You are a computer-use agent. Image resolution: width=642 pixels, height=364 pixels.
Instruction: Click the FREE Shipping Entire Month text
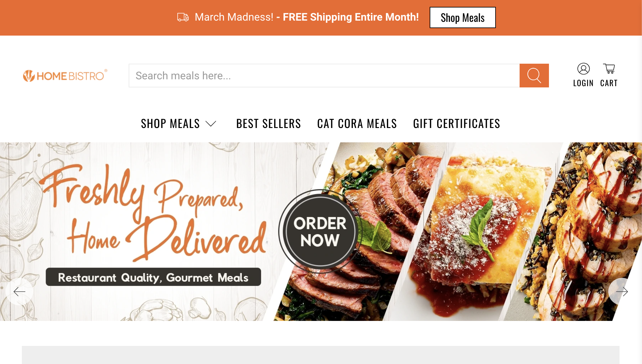tap(351, 17)
